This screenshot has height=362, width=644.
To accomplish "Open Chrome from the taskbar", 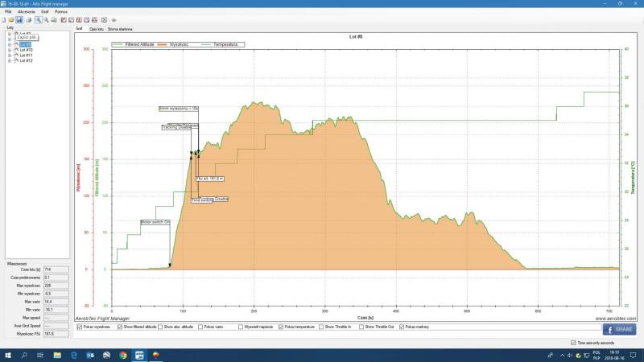I will pos(123,354).
